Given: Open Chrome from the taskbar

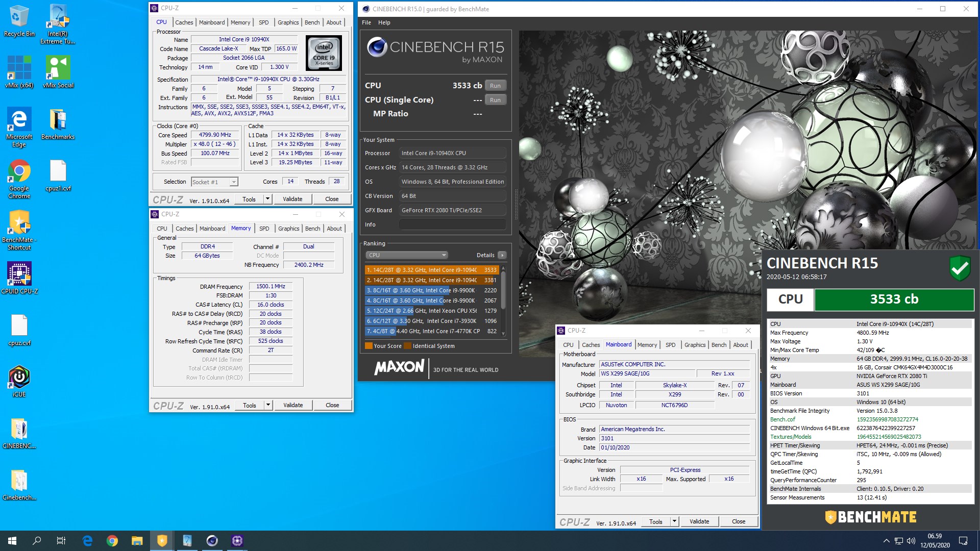Looking at the screenshot, I should tap(112, 541).
